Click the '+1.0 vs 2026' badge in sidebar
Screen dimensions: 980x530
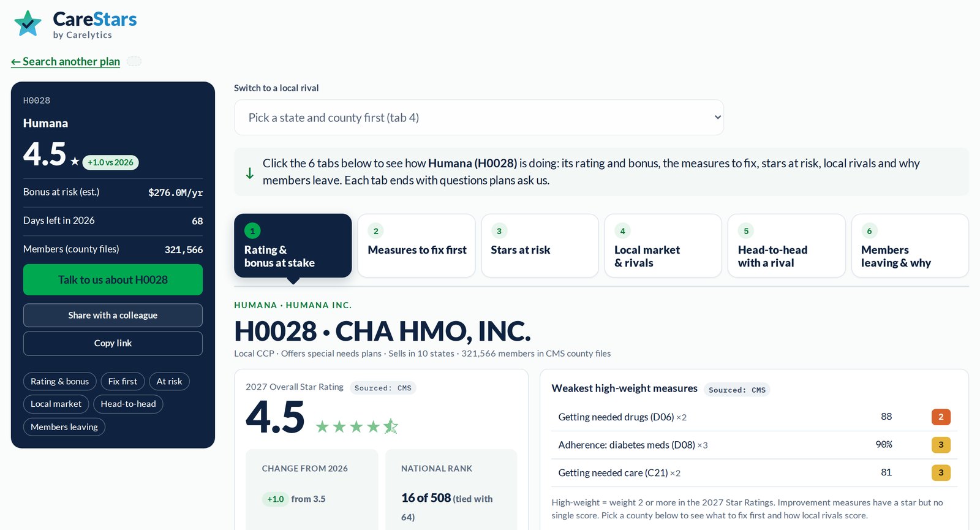[110, 162]
